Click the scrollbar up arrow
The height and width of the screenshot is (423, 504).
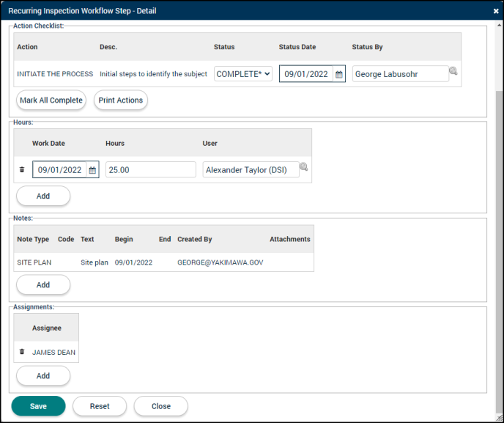[x=499, y=25]
